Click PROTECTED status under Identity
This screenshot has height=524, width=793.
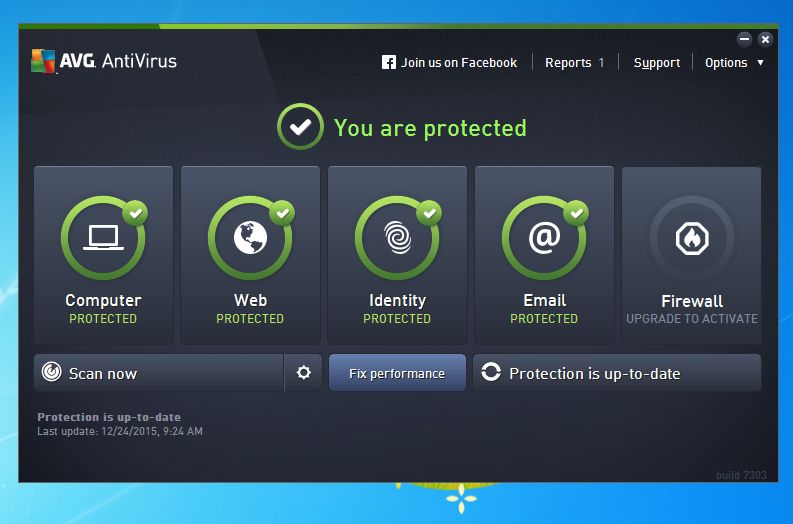point(397,319)
